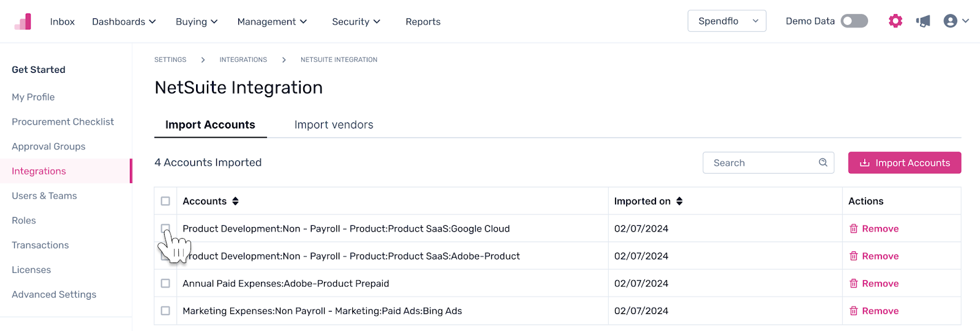Open the user profile avatar menu
Viewport: 980px width, 331px height.
[x=956, y=21]
